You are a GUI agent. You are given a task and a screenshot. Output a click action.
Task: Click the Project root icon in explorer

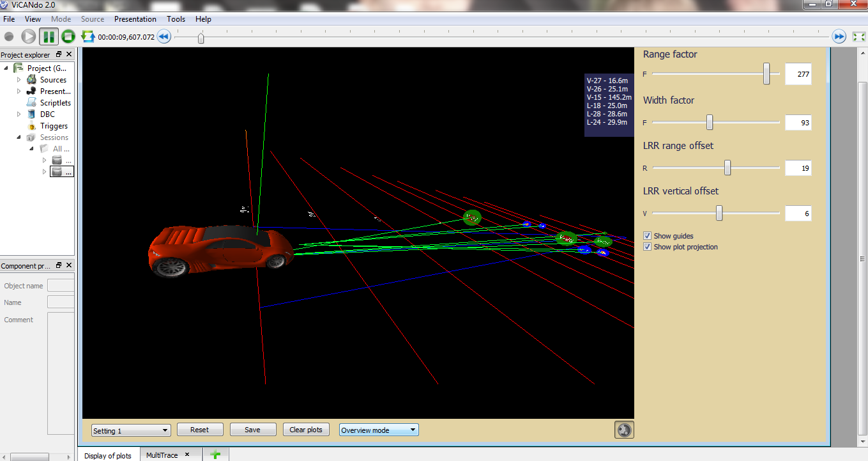pyautogui.click(x=19, y=68)
